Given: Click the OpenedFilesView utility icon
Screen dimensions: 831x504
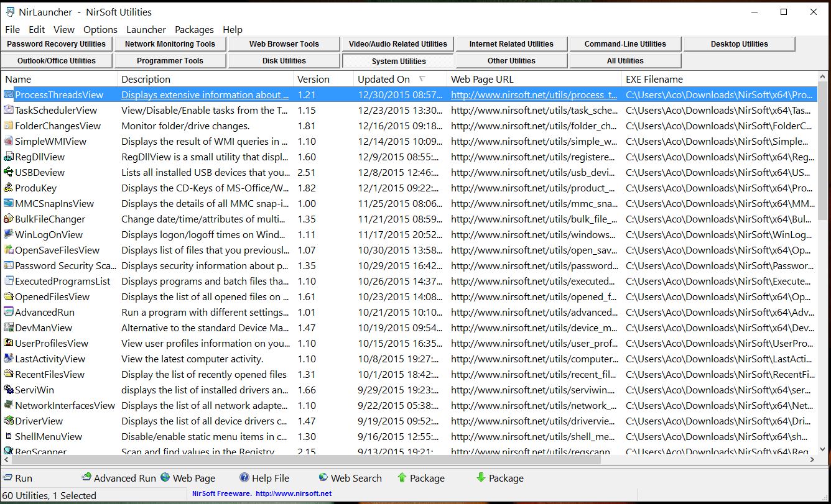Looking at the screenshot, I should pos(9,296).
